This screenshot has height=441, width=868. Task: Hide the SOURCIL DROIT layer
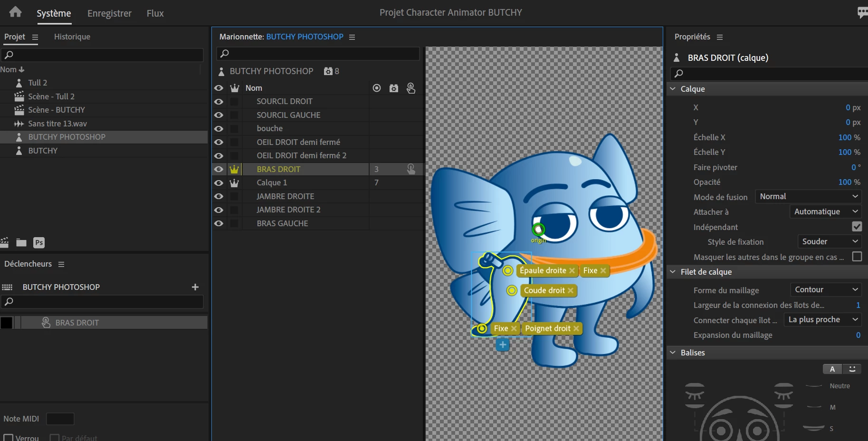[x=219, y=102]
